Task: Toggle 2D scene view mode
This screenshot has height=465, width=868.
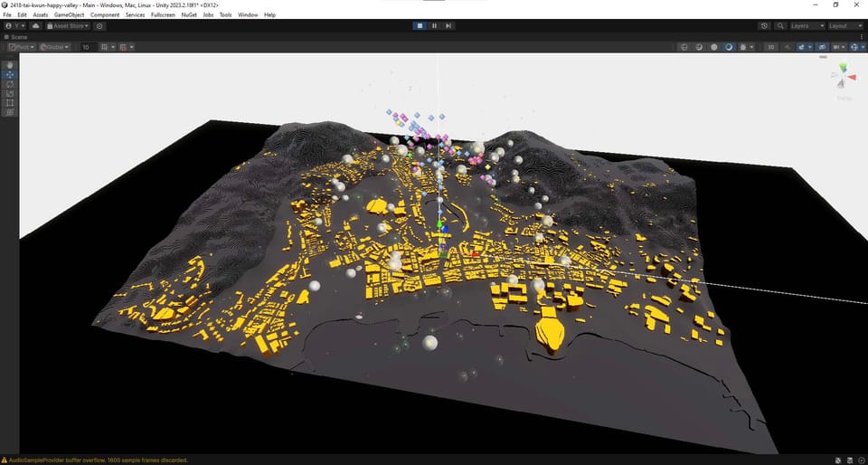Action: point(770,47)
